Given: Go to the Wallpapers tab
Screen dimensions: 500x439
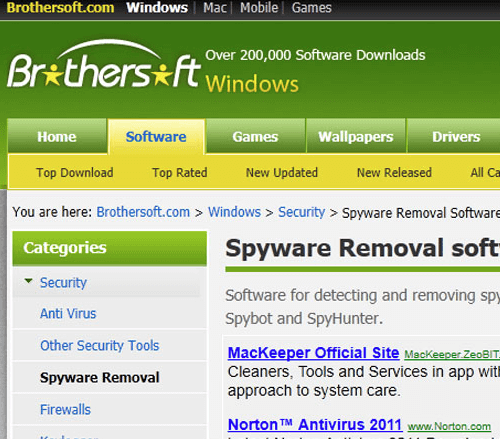Looking at the screenshot, I should point(356,136).
